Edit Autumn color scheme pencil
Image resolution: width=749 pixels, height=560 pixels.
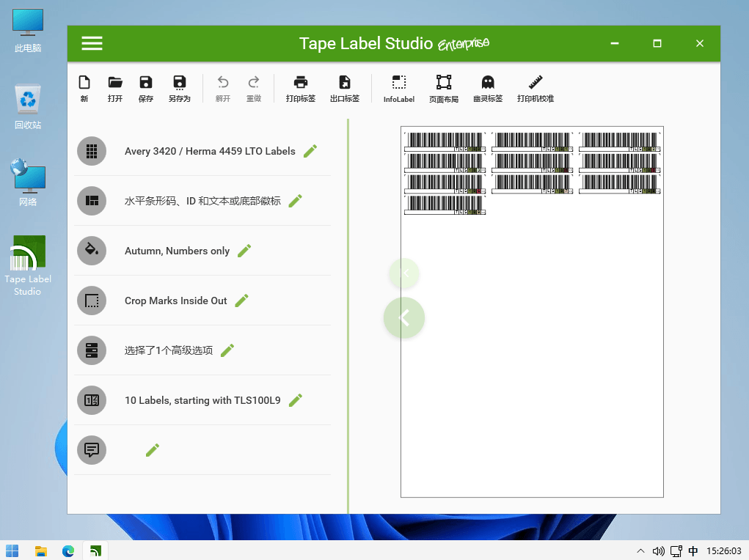[244, 251]
